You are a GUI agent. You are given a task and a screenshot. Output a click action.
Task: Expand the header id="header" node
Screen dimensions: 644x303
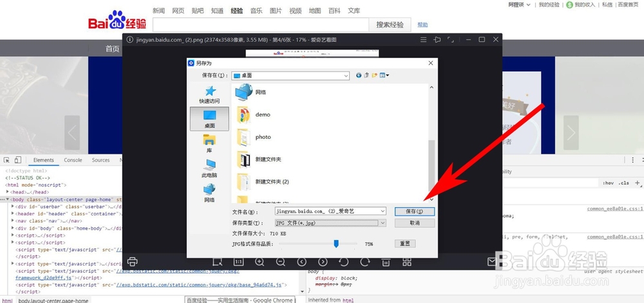tap(13, 214)
